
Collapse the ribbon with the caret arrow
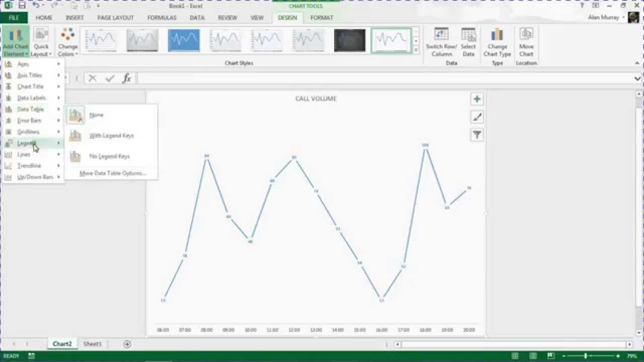click(637, 63)
